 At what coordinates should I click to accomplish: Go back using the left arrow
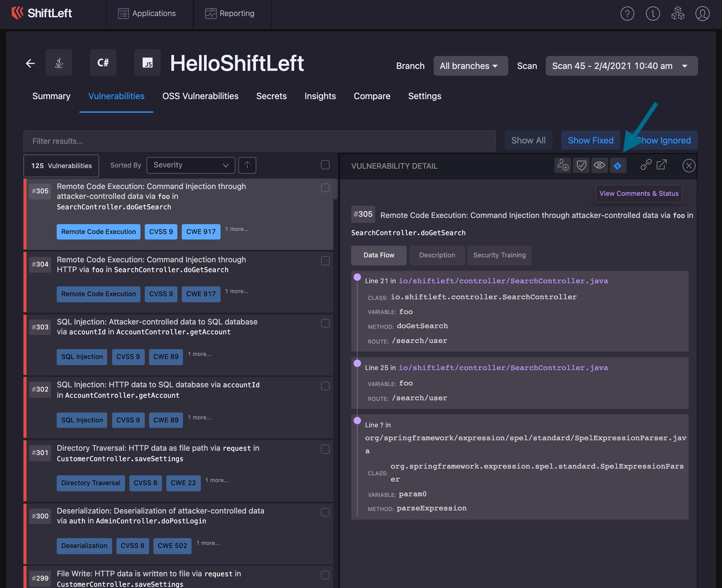[30, 63]
